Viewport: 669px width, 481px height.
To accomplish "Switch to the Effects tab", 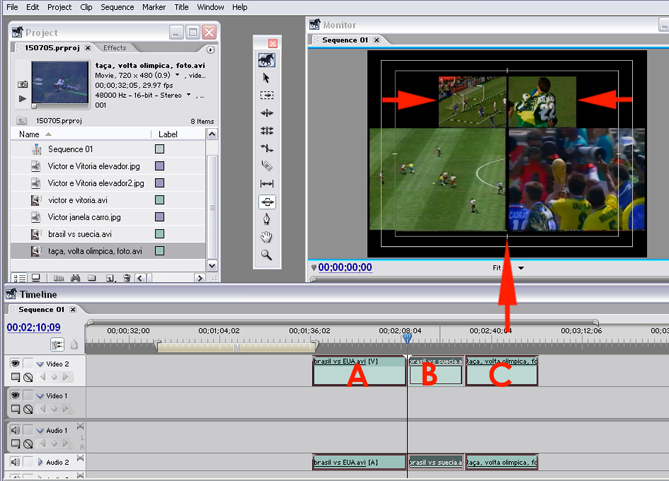I will coord(114,47).
